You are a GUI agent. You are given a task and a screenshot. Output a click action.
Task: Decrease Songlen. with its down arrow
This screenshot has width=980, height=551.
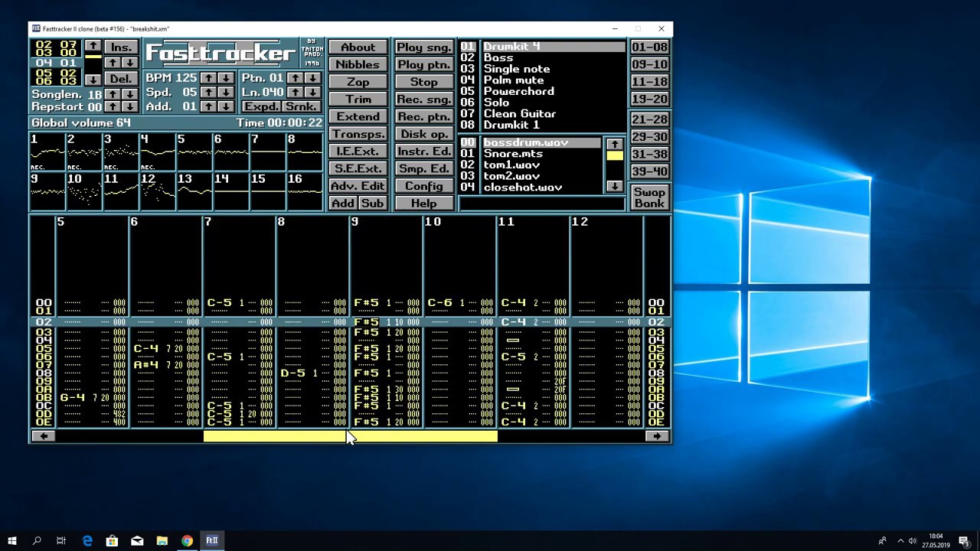(130, 94)
